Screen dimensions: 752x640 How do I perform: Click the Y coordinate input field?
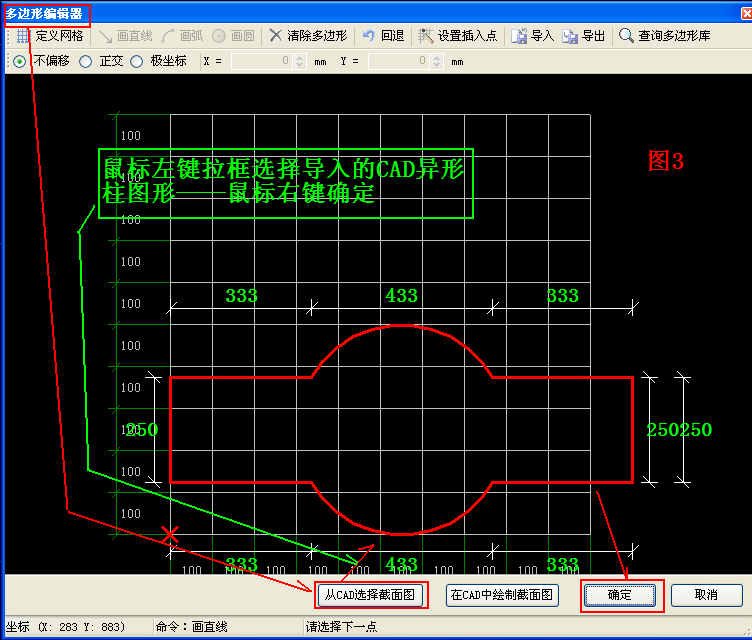[399, 61]
